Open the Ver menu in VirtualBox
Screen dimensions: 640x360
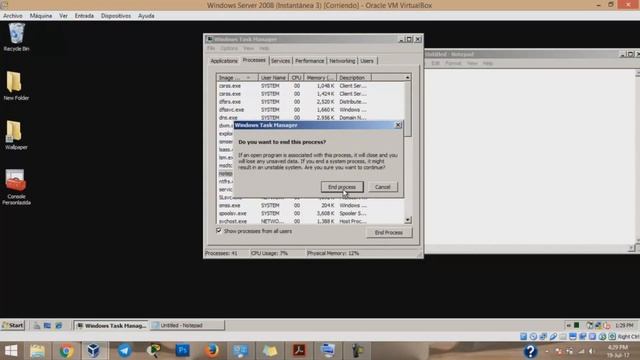(63, 16)
